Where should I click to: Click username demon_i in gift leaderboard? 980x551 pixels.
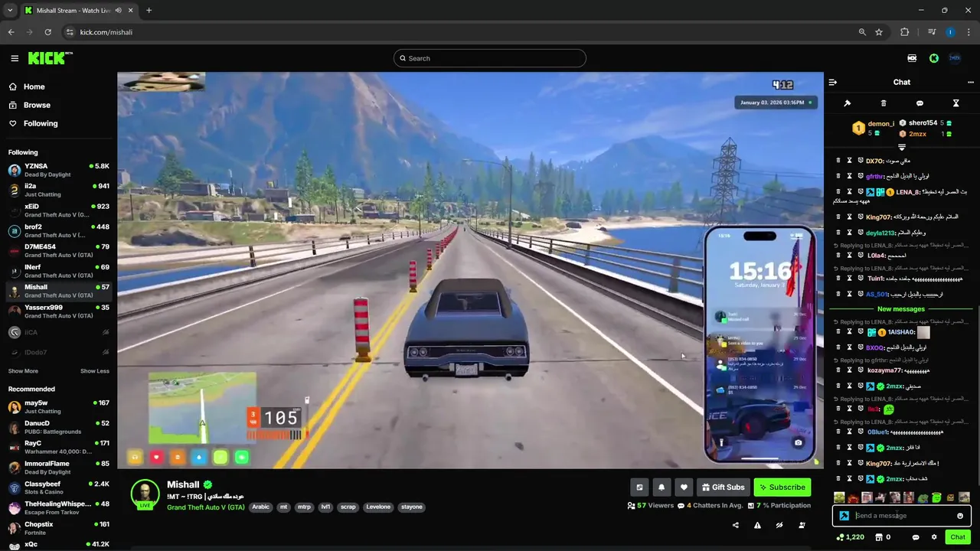click(x=880, y=123)
